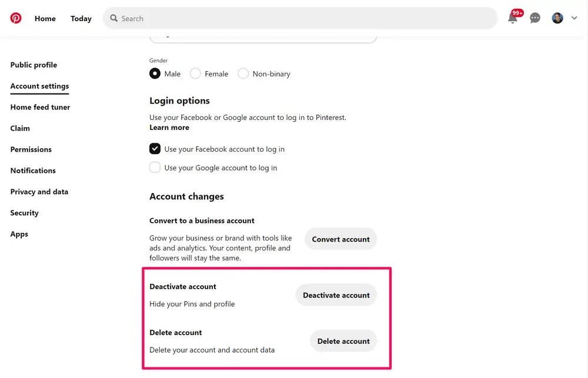Disable Facebook account login
588x378 pixels.
tap(155, 148)
